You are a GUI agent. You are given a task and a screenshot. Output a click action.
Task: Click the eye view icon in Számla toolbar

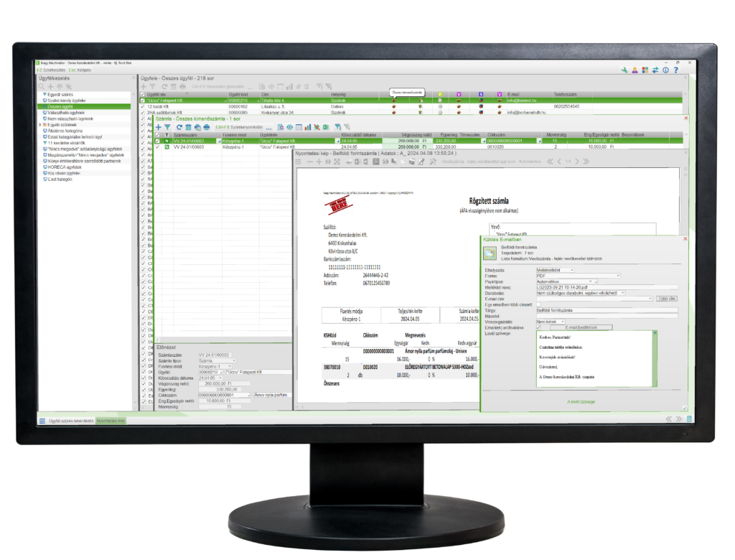290,127
